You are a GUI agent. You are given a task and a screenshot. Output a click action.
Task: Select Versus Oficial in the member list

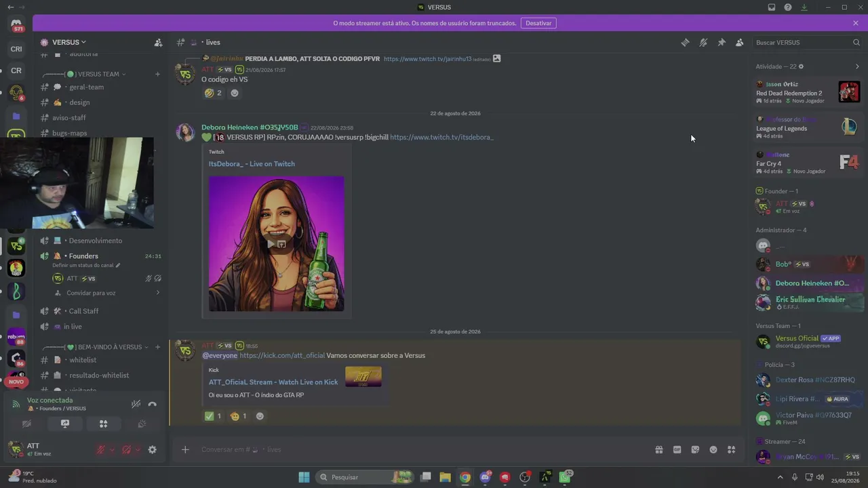(x=810, y=342)
